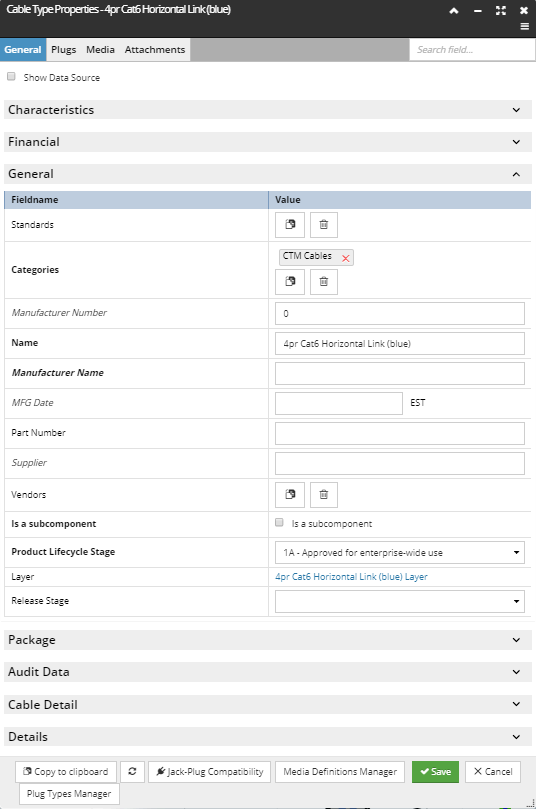Enable the Show Data Source checkbox

click(x=11, y=76)
